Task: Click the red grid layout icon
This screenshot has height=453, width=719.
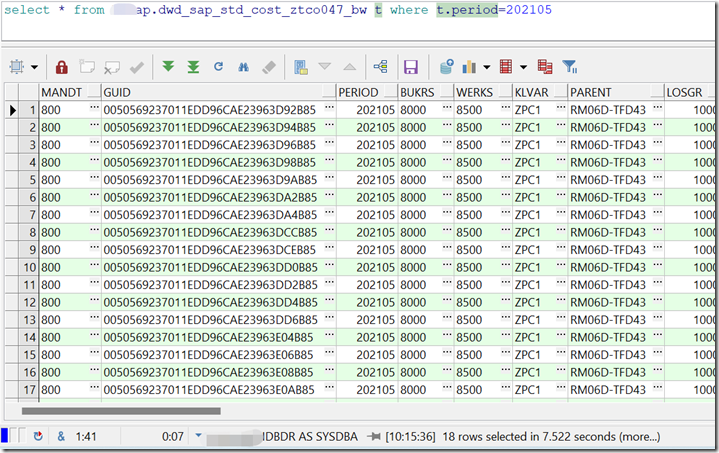Action: (x=506, y=67)
